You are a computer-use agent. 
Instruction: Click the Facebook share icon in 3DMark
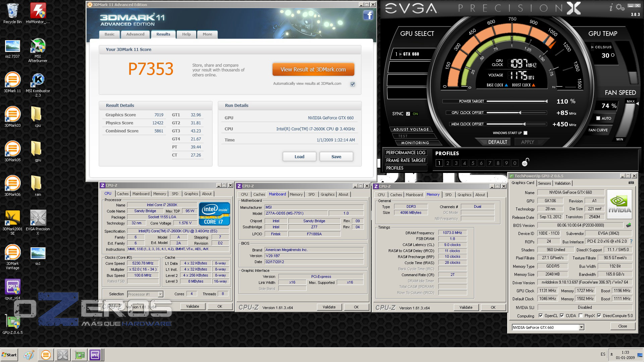point(368,15)
